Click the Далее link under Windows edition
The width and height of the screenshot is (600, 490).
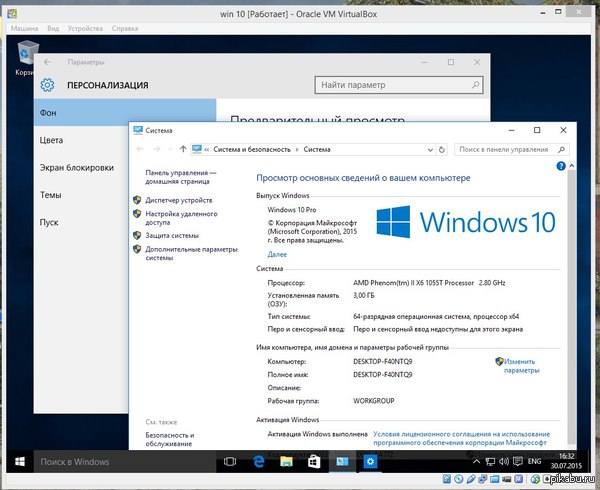point(277,254)
